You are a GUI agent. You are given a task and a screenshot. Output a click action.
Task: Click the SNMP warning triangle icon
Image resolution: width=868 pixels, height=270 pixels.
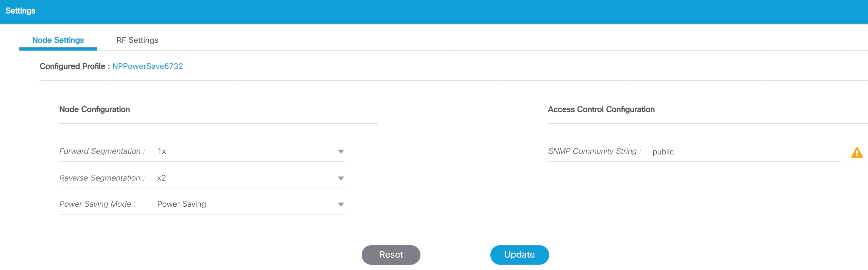pos(857,152)
